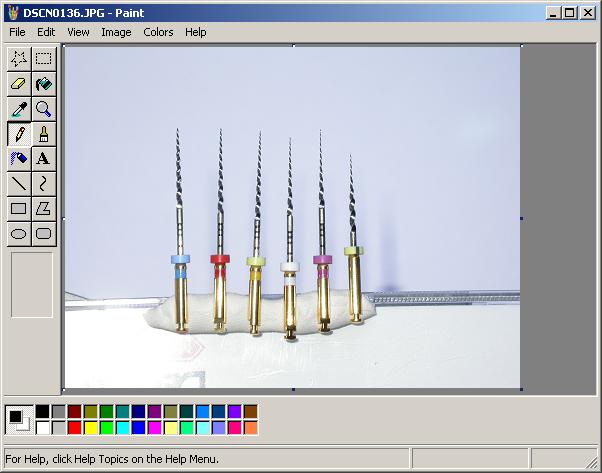Open the File menu

(17, 32)
